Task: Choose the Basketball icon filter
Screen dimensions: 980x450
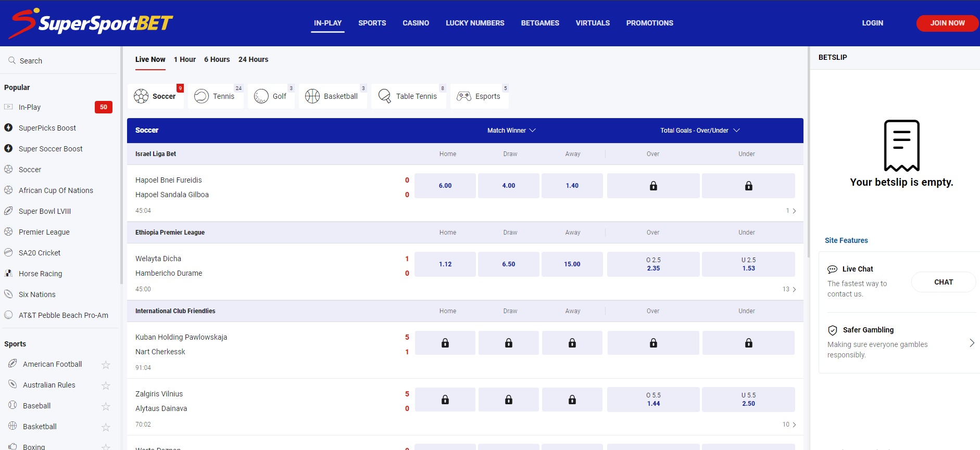Action: click(312, 96)
